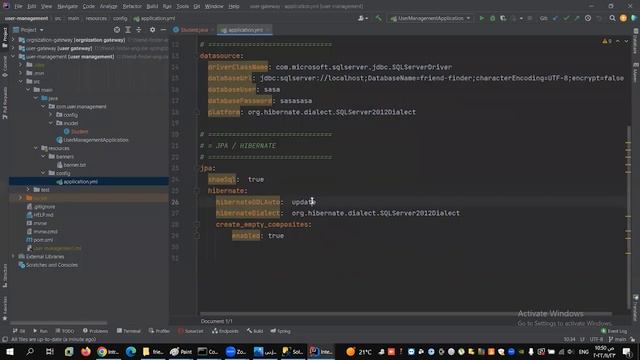This screenshot has height=360, width=640.
Task: Click user-management in the breadcrumb bar
Action: (26, 18)
